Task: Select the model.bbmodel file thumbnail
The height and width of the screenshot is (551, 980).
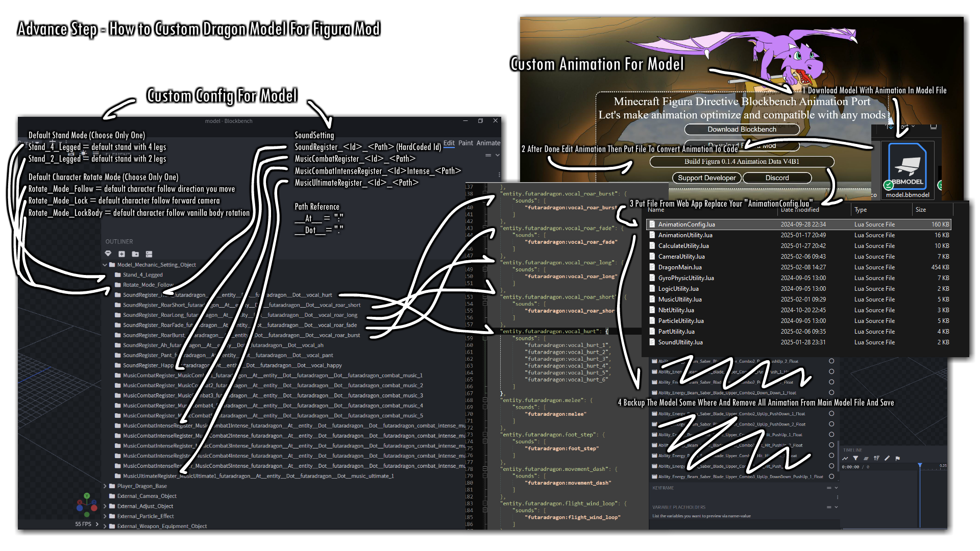Action: coord(908,171)
